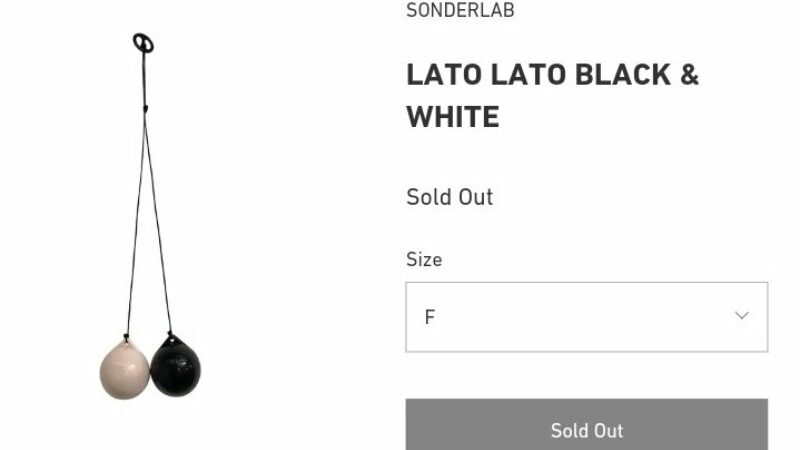The height and width of the screenshot is (450, 800).
Task: Click the LATO LATO BLACK & WHITE title
Action: (552, 96)
